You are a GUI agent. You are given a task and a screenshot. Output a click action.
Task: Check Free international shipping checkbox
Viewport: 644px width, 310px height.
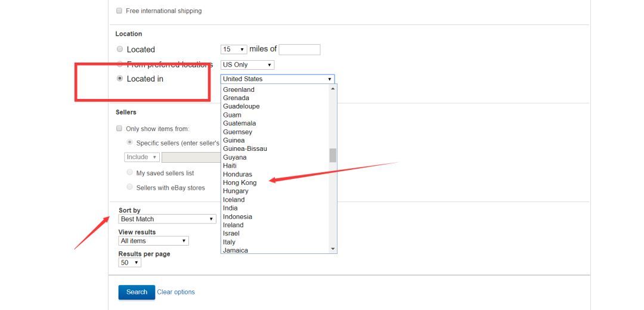point(119,11)
